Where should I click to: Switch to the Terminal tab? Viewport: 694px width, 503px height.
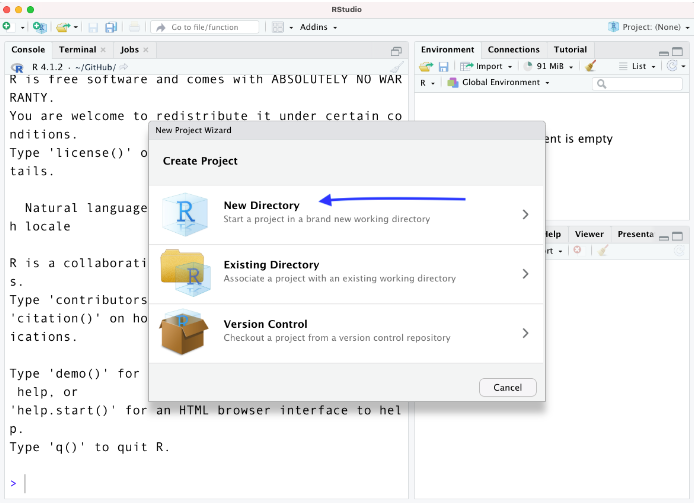pos(78,49)
